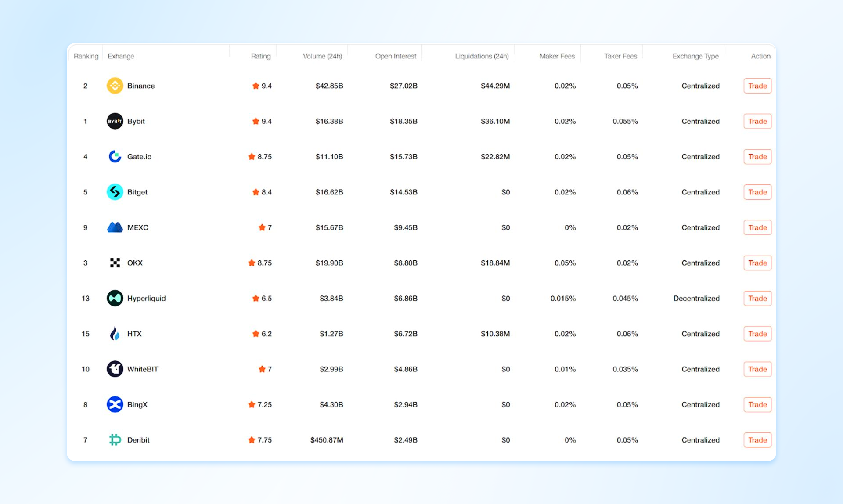
Task: Click the WhiteBIT logo icon
Action: 115,369
